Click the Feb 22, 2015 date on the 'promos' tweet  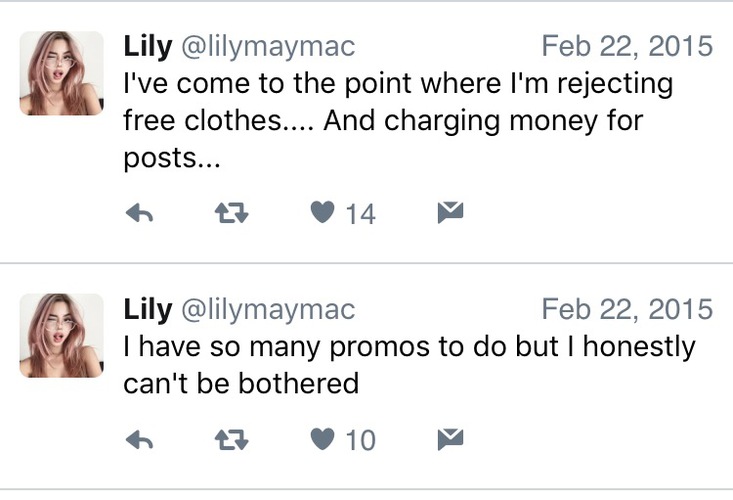point(627,310)
